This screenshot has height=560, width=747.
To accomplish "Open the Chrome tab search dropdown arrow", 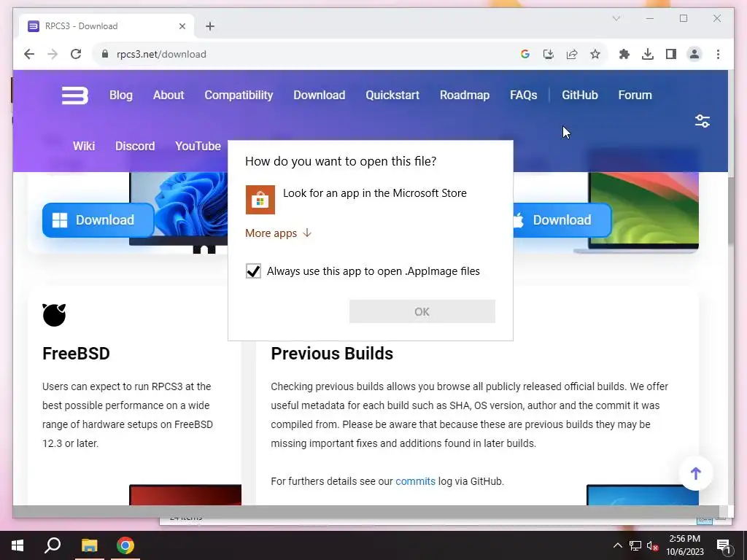I will click(616, 18).
